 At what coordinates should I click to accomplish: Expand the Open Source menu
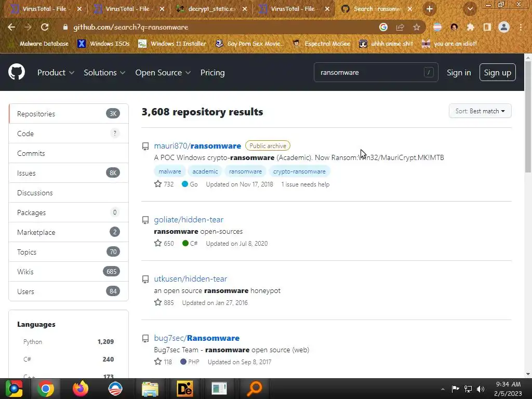pos(163,73)
